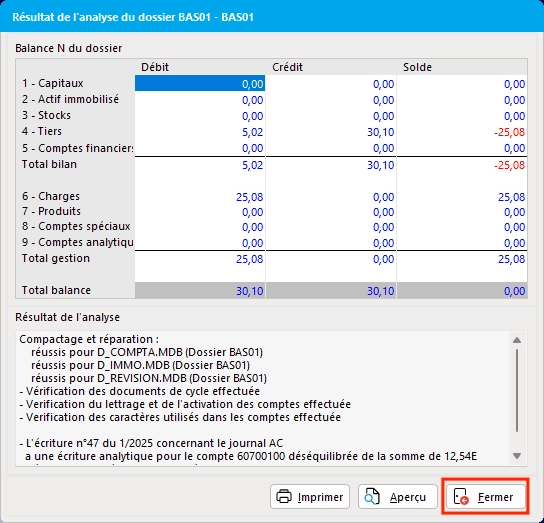Click the D_IMMO.MDB result line
Viewport: 544px width, 523px height.
[x=140, y=365]
